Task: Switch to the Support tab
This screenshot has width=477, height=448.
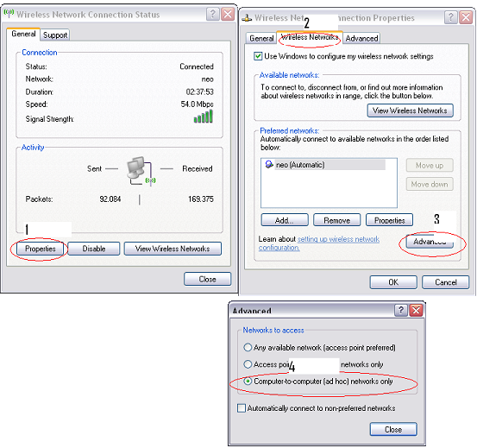Action: click(x=55, y=35)
